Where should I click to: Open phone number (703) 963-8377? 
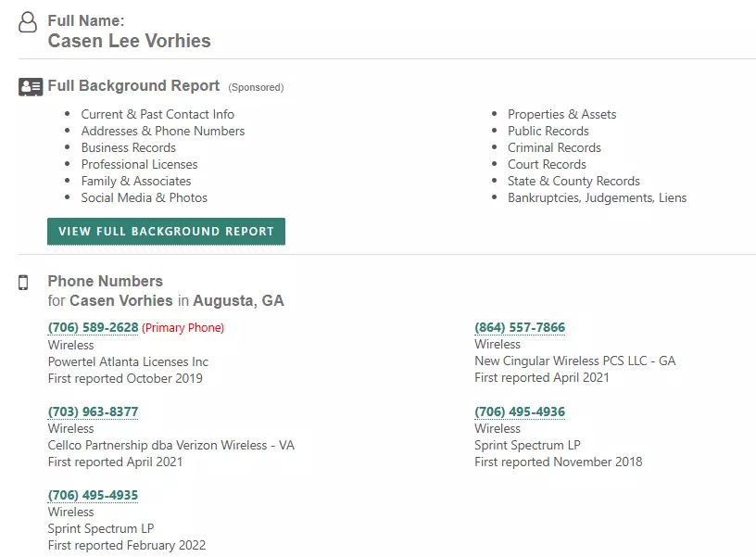93,411
